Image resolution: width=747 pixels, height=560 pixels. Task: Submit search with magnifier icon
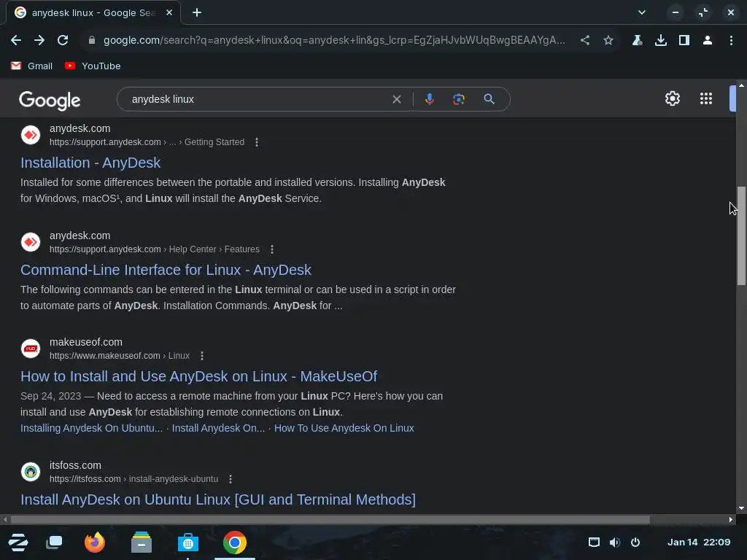[489, 99]
